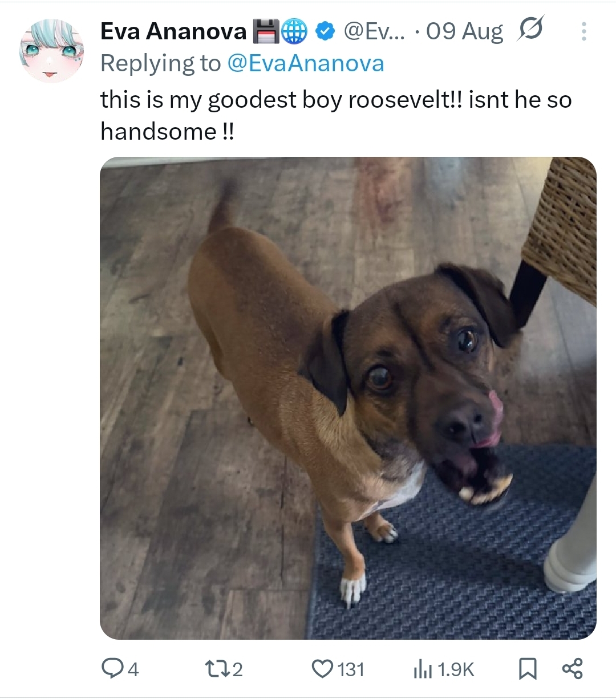Image resolution: width=616 pixels, height=699 pixels.
Task: Click the 131 likes count
Action: coord(351,669)
